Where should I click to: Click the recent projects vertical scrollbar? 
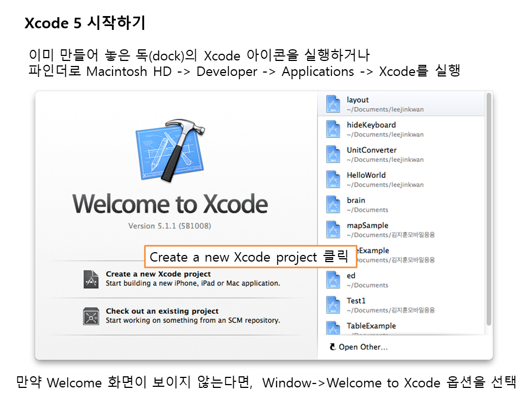(488, 211)
